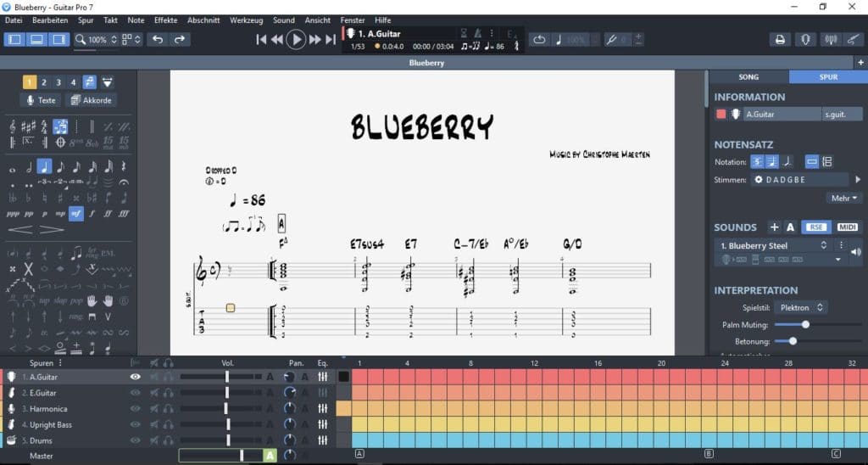Redo the last action
The image size is (868, 465).
point(180,39)
